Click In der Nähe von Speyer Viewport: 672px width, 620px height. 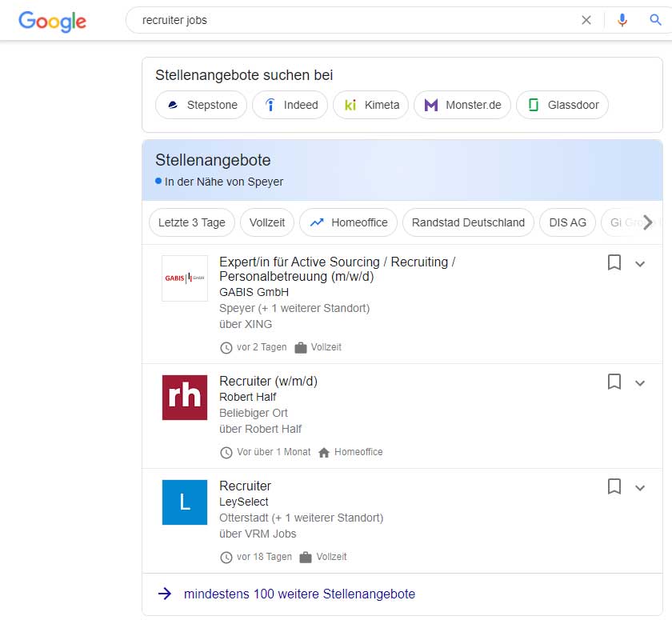tap(224, 182)
